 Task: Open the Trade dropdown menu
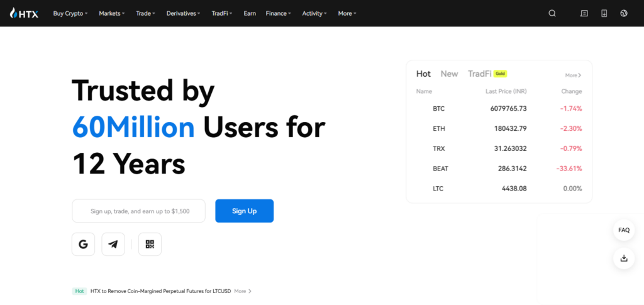tap(145, 14)
